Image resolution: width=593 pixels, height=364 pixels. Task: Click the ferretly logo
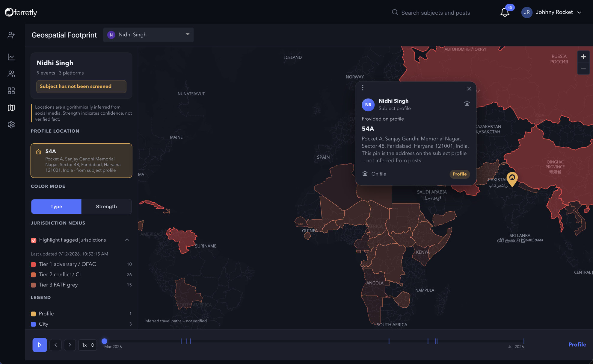pyautogui.click(x=21, y=12)
